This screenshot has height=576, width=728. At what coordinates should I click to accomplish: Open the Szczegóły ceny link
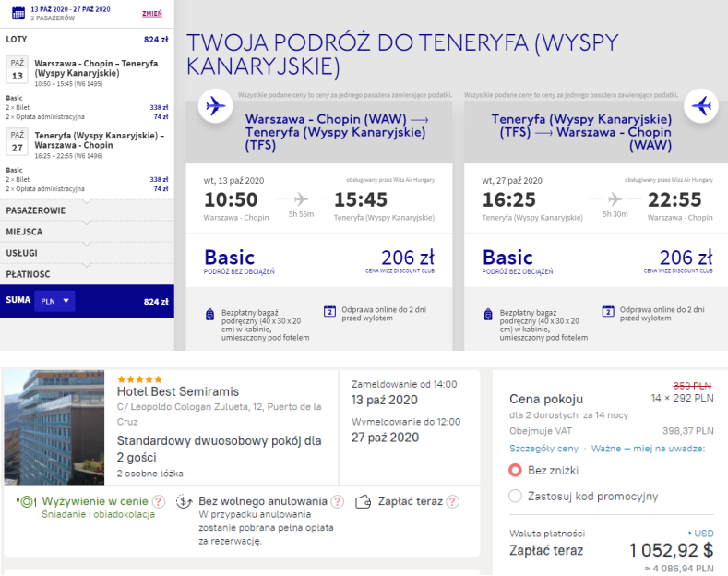tap(543, 449)
